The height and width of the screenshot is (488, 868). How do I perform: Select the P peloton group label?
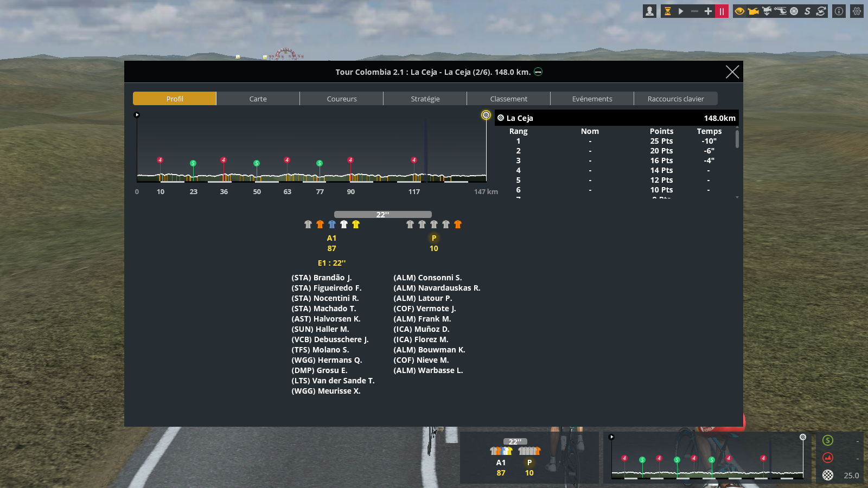(434, 238)
